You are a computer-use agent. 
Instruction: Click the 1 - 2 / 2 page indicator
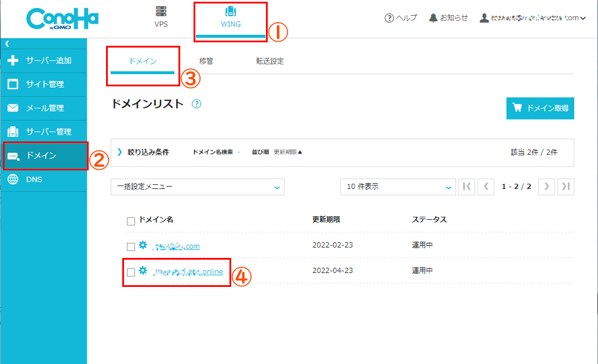pos(516,187)
